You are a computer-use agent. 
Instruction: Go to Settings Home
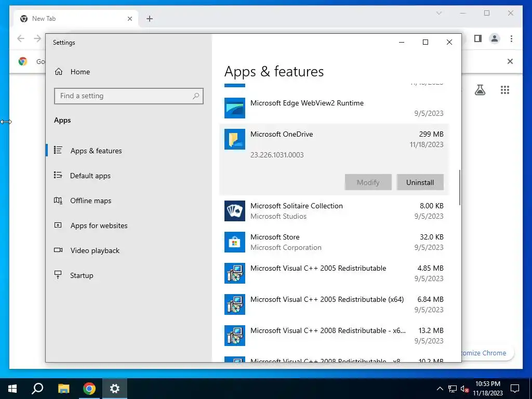click(129, 72)
